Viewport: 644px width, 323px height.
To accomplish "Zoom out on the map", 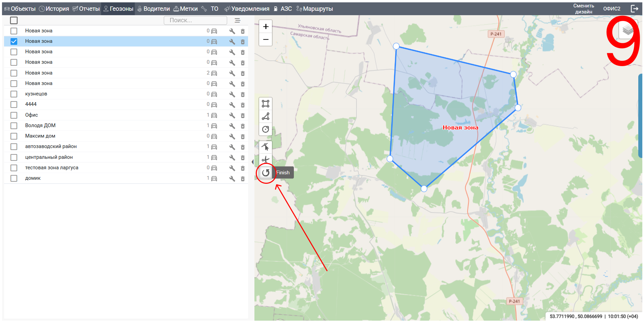I will pyautogui.click(x=266, y=39).
